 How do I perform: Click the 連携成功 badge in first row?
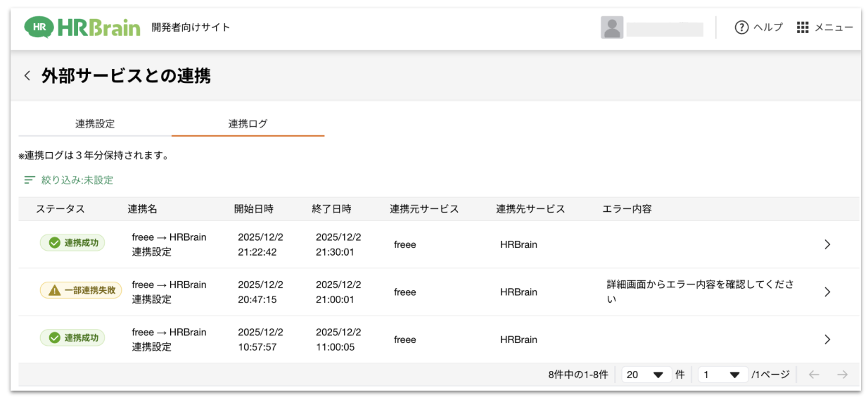click(72, 243)
